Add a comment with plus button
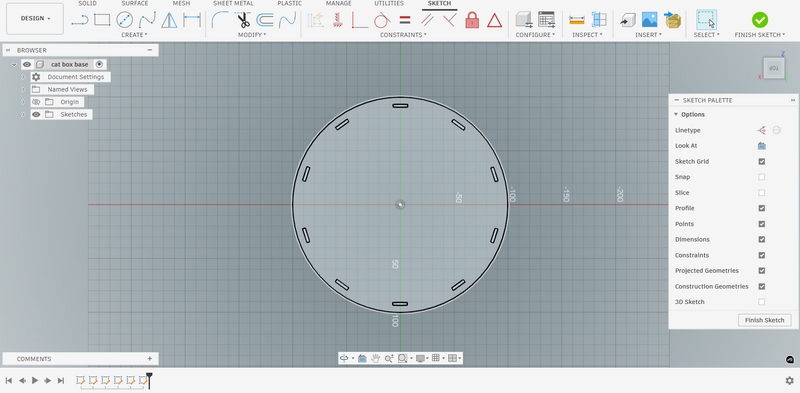800x393 pixels. [x=149, y=359]
